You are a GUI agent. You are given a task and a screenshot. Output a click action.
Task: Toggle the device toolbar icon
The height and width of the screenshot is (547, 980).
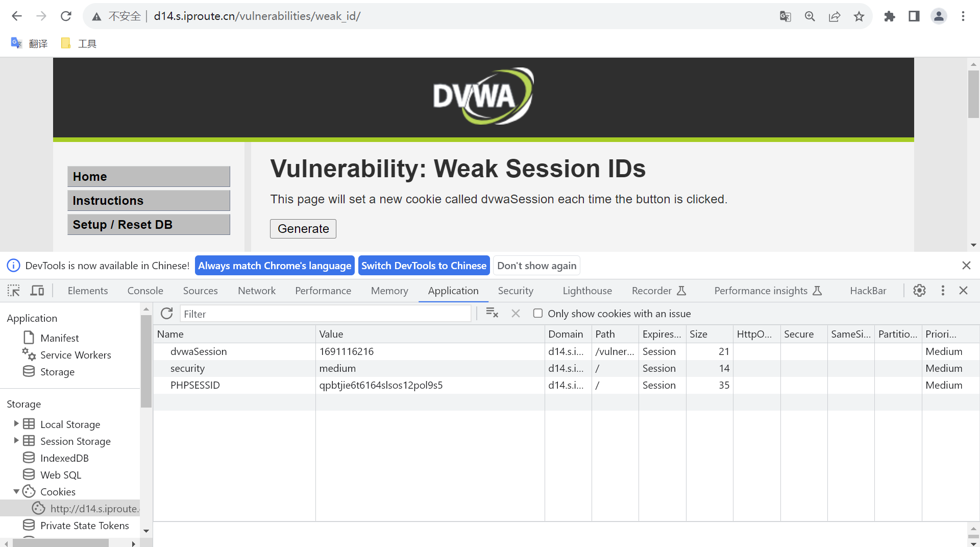click(37, 291)
